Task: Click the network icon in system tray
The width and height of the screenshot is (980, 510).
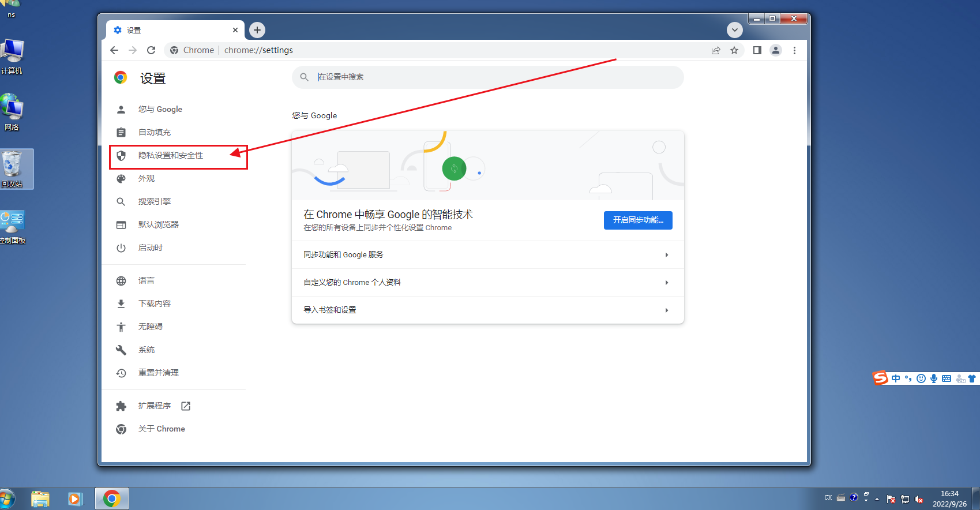Action: point(905,499)
